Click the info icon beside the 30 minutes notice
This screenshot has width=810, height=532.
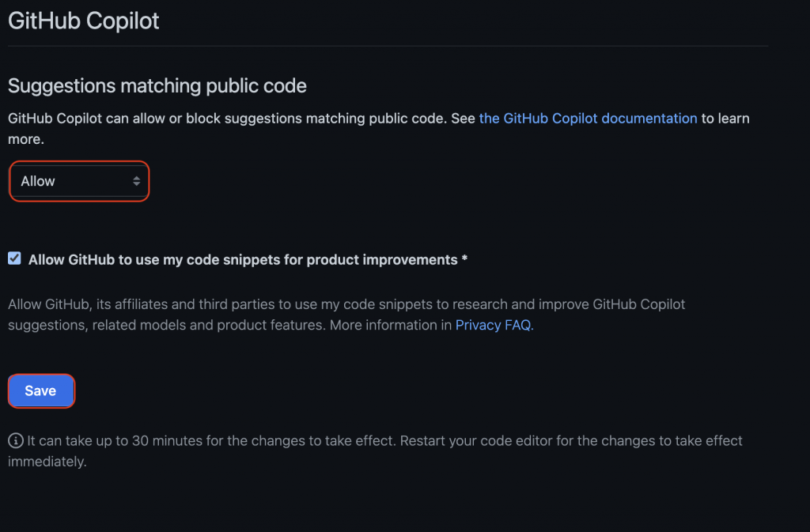click(x=15, y=440)
